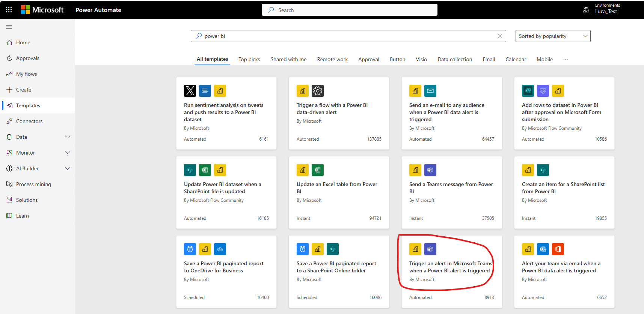Click the Environments globe icon in header
The width and height of the screenshot is (644, 314).
(586, 10)
